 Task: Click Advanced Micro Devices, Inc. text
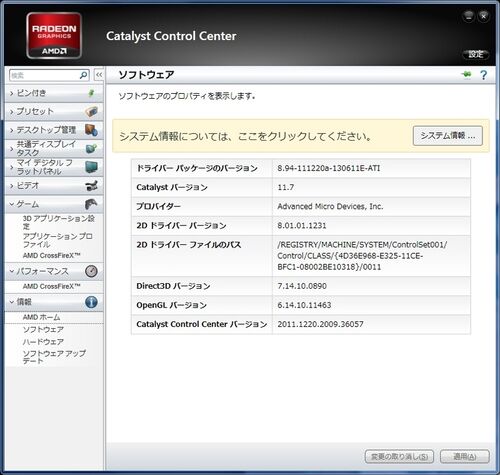(x=330, y=206)
